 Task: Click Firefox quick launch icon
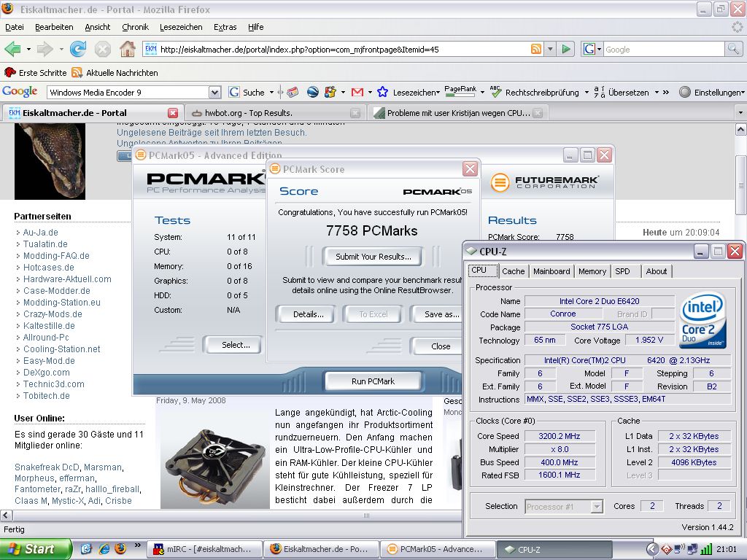pos(120,548)
